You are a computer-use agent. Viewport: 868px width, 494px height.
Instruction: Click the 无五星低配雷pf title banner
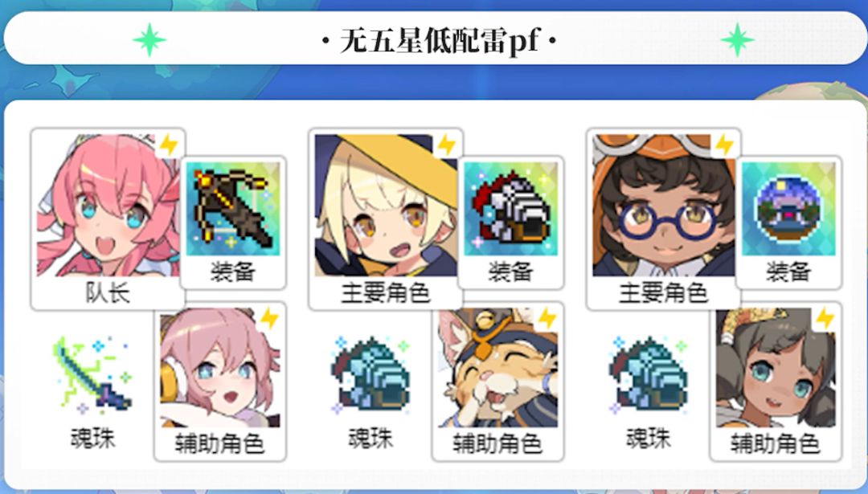[x=435, y=39]
